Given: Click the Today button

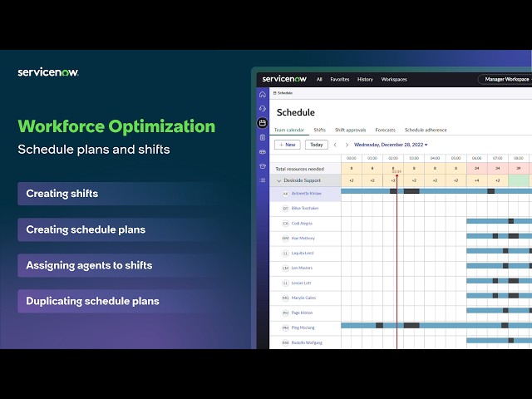Looking at the screenshot, I should pyautogui.click(x=316, y=145).
